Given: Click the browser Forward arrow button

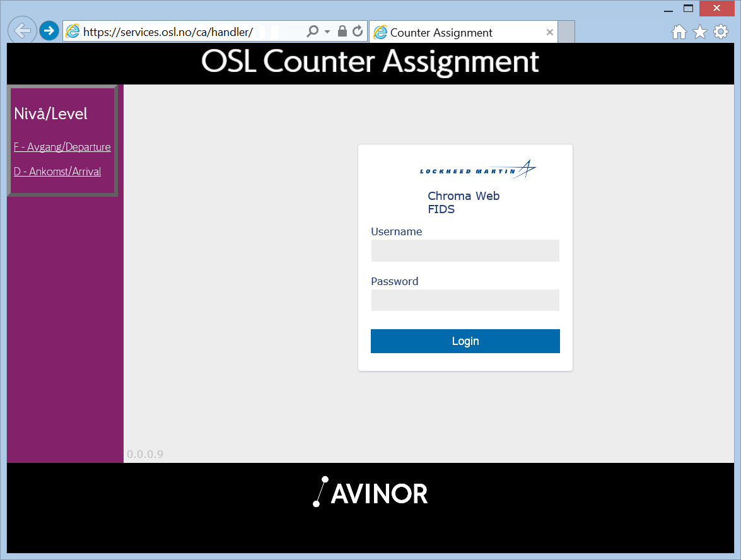Looking at the screenshot, I should click(49, 31).
